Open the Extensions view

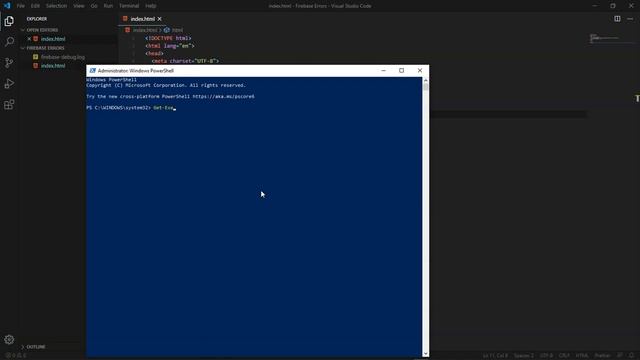9,104
